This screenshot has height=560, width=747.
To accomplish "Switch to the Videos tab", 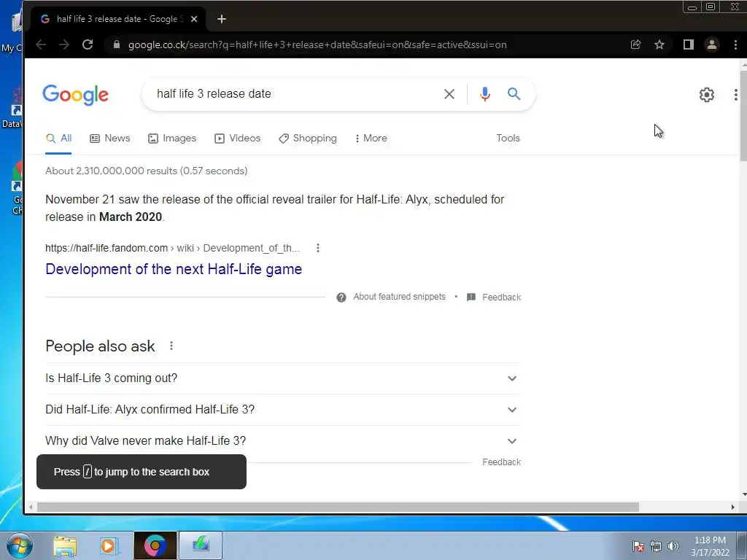I will click(237, 138).
